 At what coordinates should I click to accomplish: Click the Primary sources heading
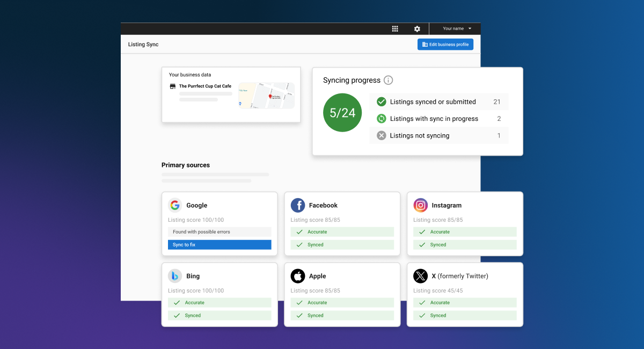click(x=186, y=165)
